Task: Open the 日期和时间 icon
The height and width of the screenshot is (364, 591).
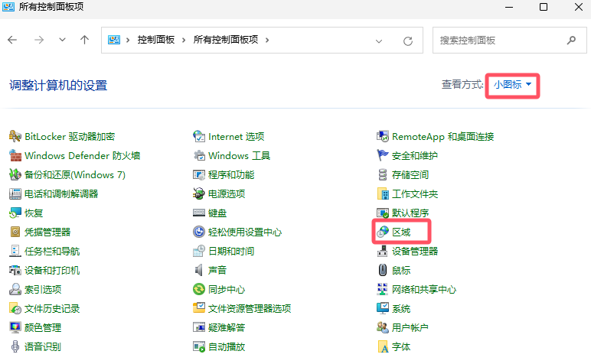Action: (x=198, y=251)
